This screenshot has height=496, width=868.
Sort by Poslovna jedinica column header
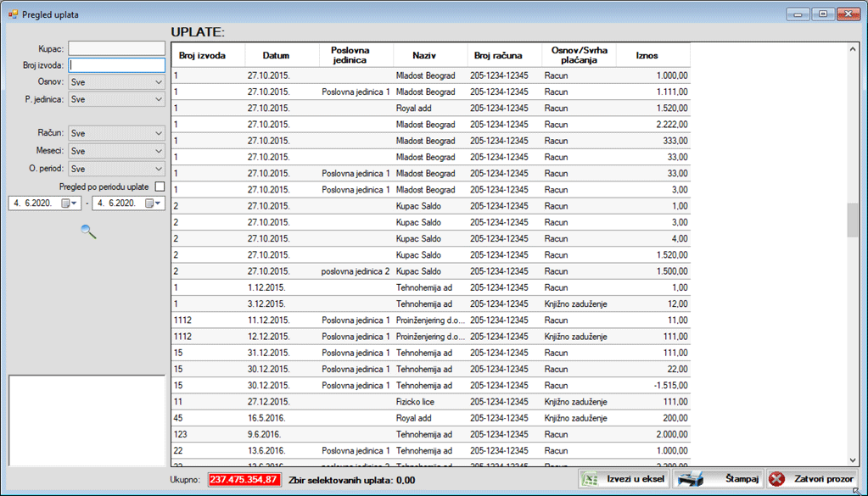tap(356, 55)
